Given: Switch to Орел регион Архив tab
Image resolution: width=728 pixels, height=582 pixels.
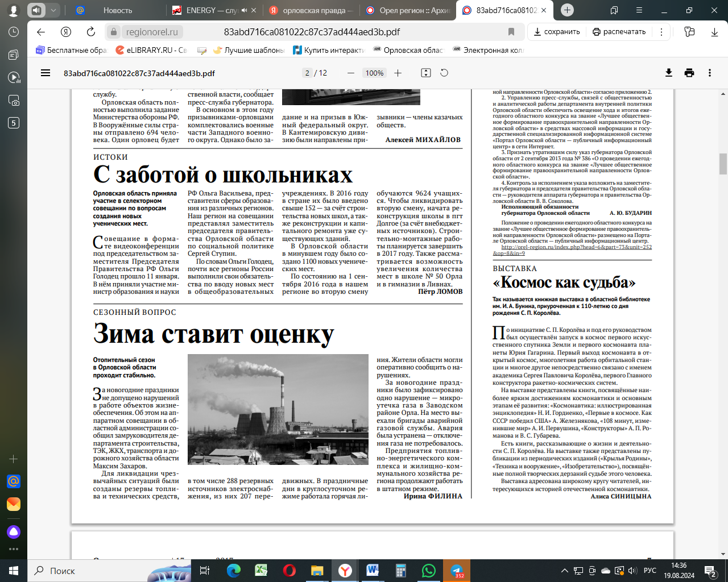Looking at the screenshot, I should point(408,10).
